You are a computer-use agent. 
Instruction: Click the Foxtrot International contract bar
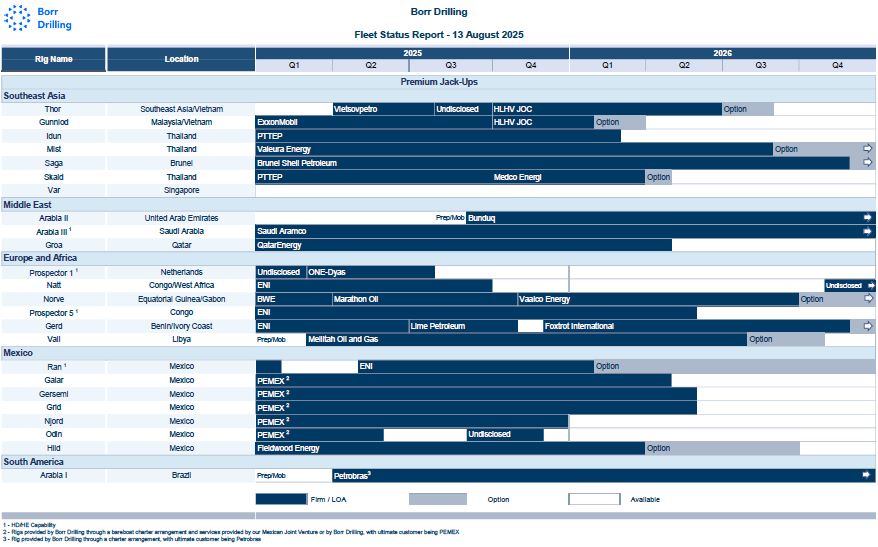pyautogui.click(x=697, y=326)
